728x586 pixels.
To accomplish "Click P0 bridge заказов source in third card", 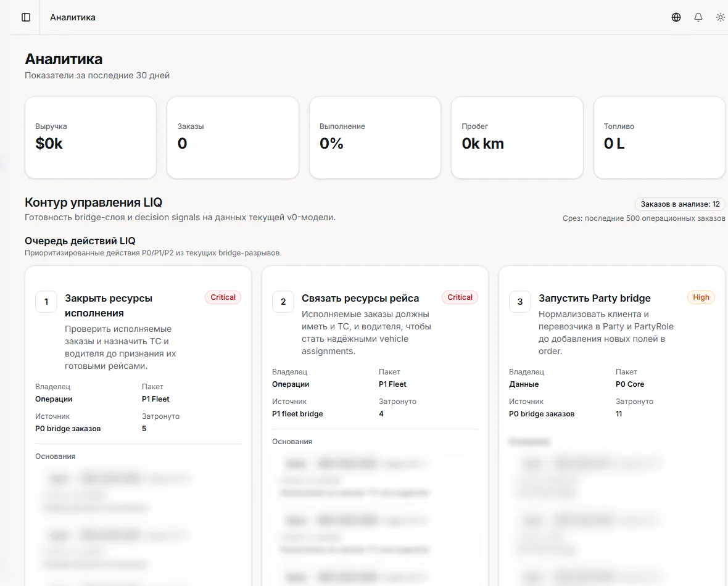I will coord(541,414).
